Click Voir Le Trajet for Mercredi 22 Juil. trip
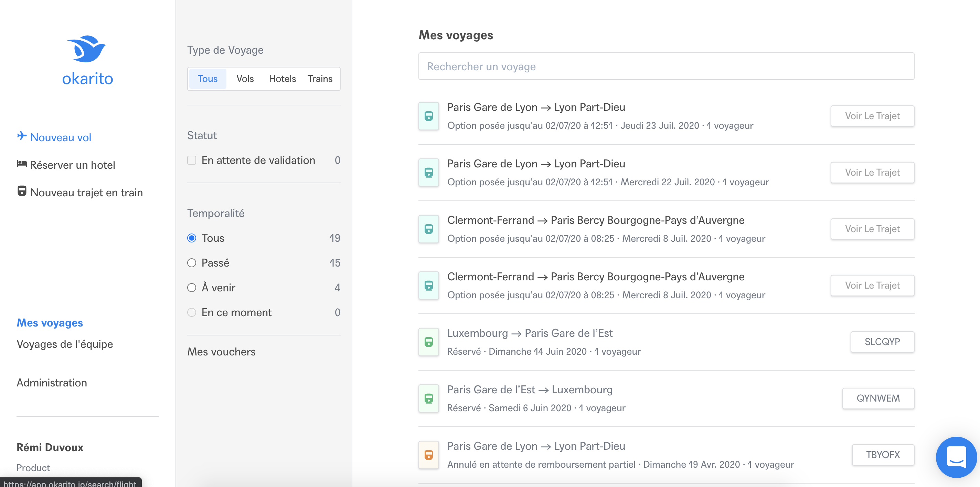Viewport: 980px width, 487px height. coord(872,173)
